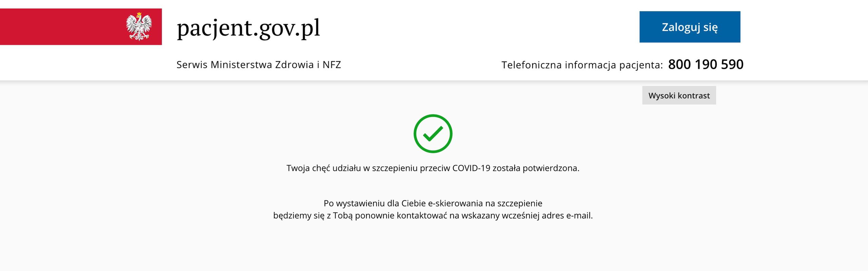Open the pacjent.gov.pl homepage via the header title
The image size is (868, 271).
point(249,29)
